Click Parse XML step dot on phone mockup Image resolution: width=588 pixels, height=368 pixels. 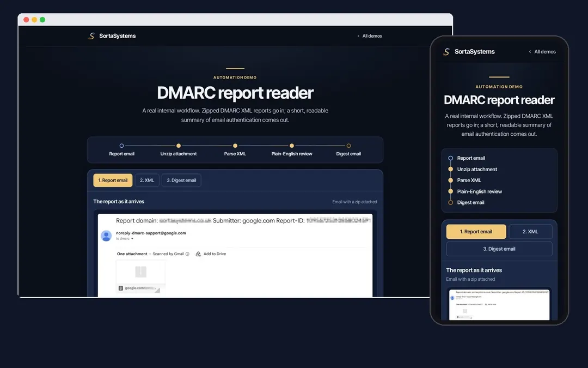point(451,180)
